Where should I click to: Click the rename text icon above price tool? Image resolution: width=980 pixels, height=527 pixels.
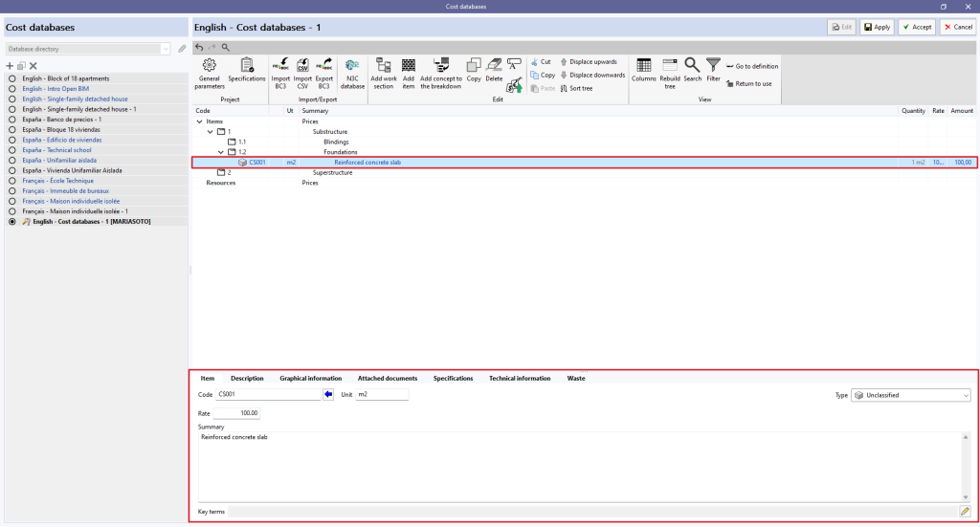514,64
